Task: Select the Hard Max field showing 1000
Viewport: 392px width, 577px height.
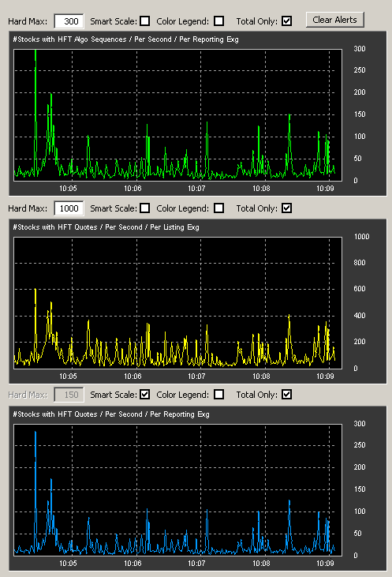Action: coord(69,208)
